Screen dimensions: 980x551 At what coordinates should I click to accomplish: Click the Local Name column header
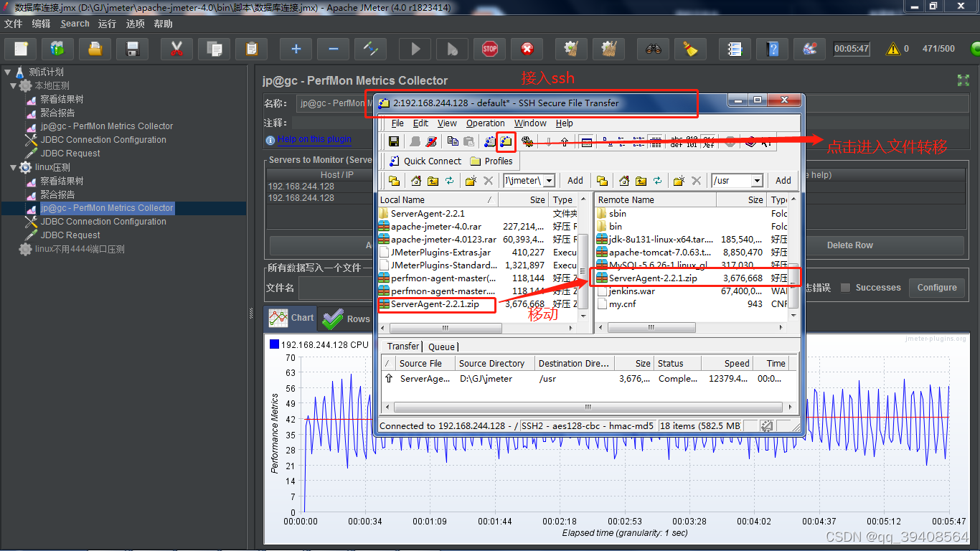click(x=437, y=200)
